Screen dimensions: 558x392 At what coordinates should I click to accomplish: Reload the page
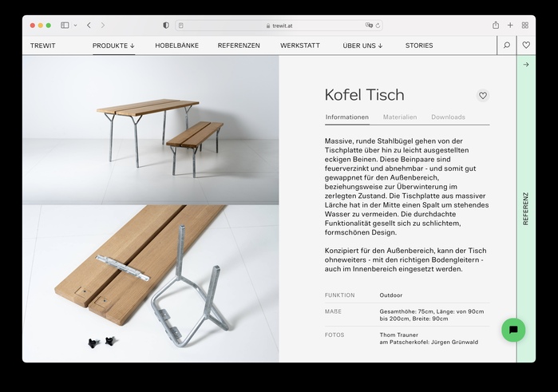coord(378,26)
